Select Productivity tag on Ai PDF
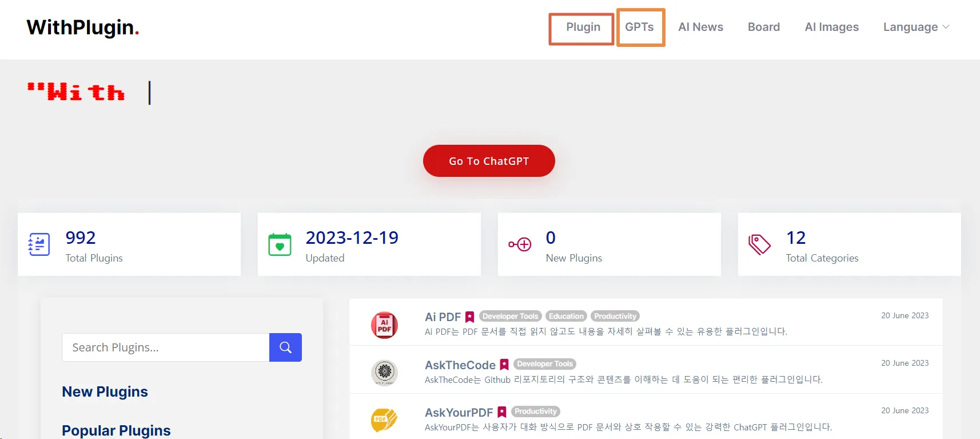The height and width of the screenshot is (439, 980). [x=615, y=316]
